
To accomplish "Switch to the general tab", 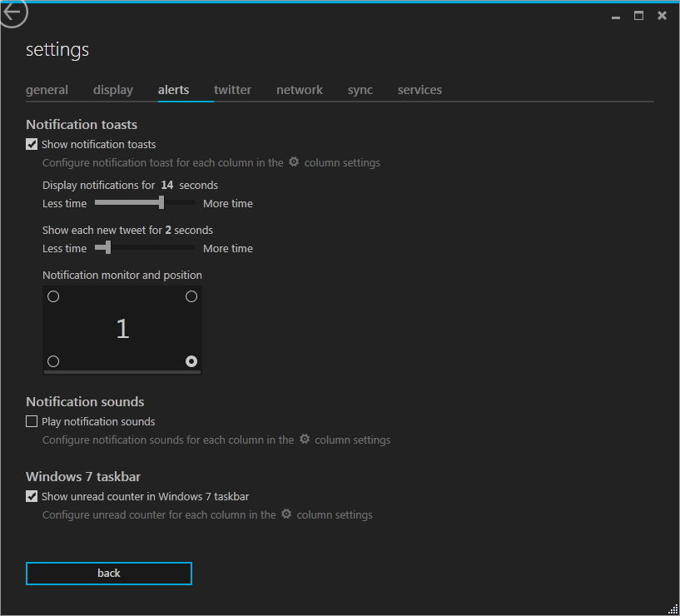I will pos(47,90).
